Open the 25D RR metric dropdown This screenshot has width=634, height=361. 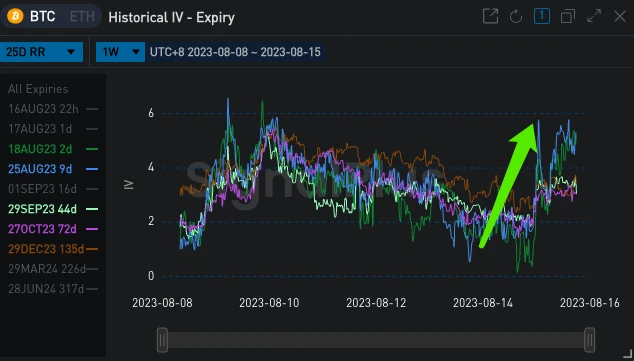pos(41,52)
